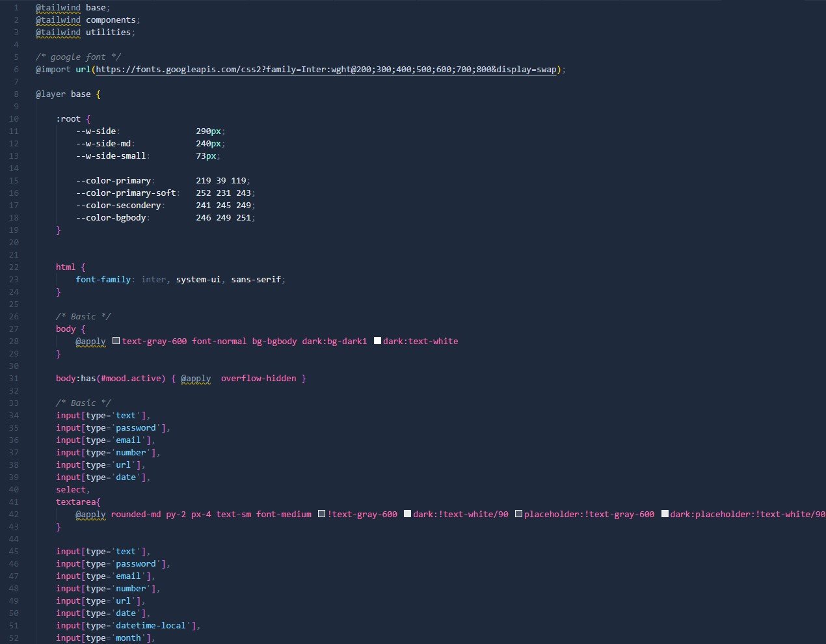Image resolution: width=826 pixels, height=644 pixels.
Task: Place cursor on the --color-primary-soft variable
Action: coord(127,193)
